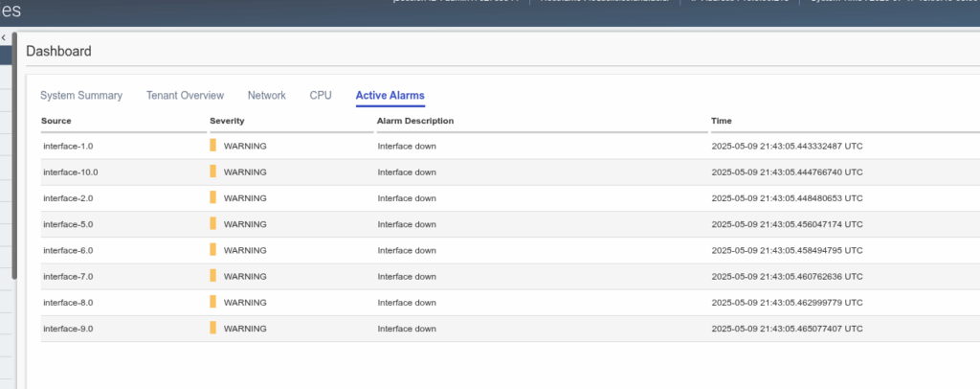This screenshot has height=389, width=980.
Task: Sort alarms by the Source column header
Action: coord(56,121)
